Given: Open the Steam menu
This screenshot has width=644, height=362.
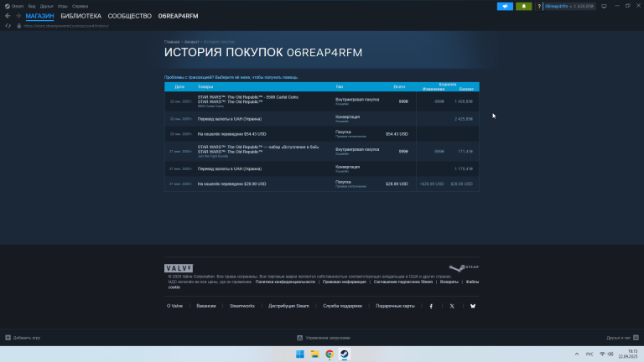Looking at the screenshot, I should point(18,6).
